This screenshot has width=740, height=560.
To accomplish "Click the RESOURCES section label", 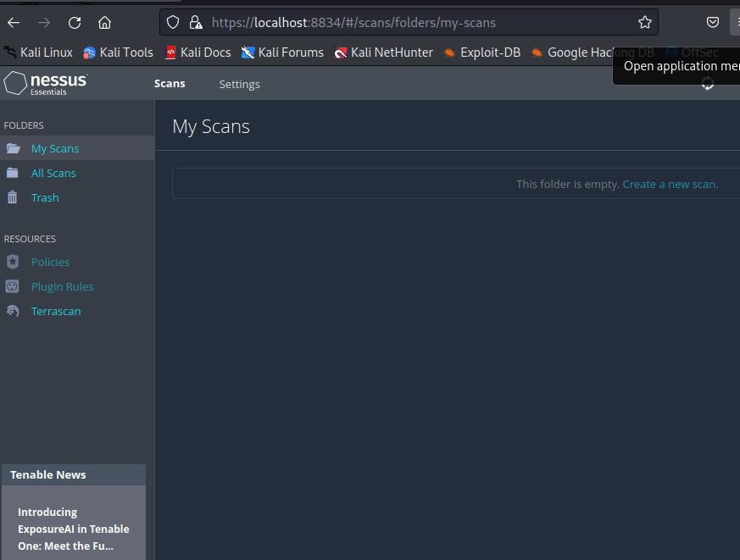I will coord(30,239).
